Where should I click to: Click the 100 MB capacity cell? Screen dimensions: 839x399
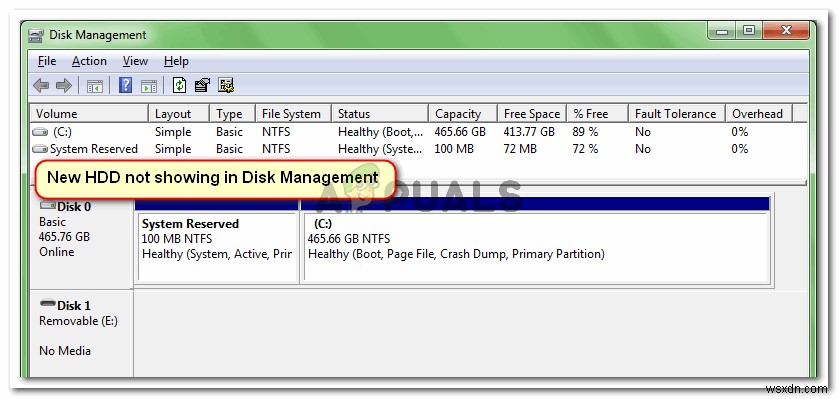[454, 149]
